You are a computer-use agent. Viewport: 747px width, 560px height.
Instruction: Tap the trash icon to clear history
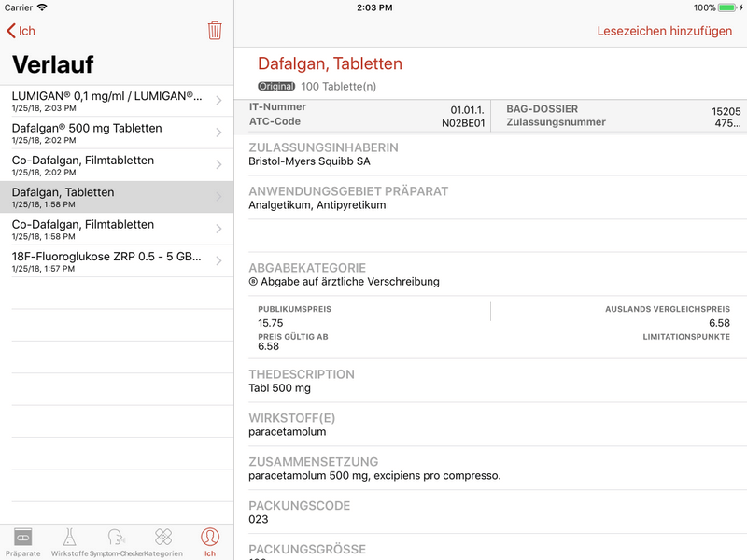215,31
